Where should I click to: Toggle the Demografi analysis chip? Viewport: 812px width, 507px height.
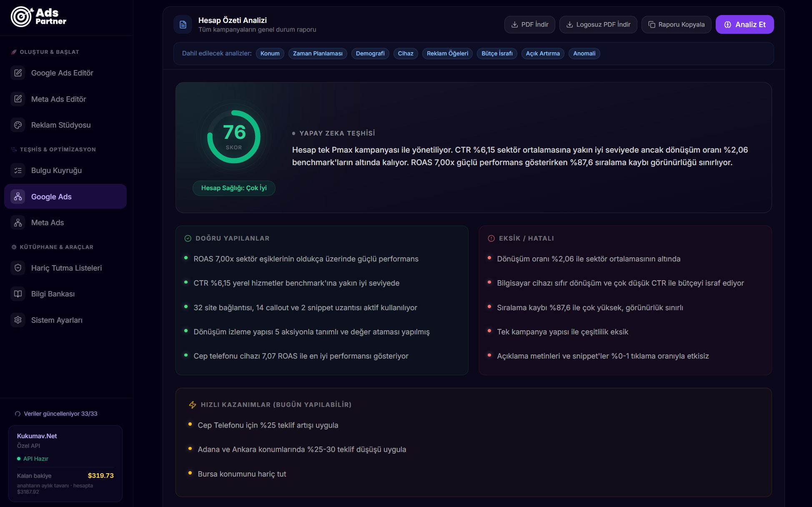(370, 53)
